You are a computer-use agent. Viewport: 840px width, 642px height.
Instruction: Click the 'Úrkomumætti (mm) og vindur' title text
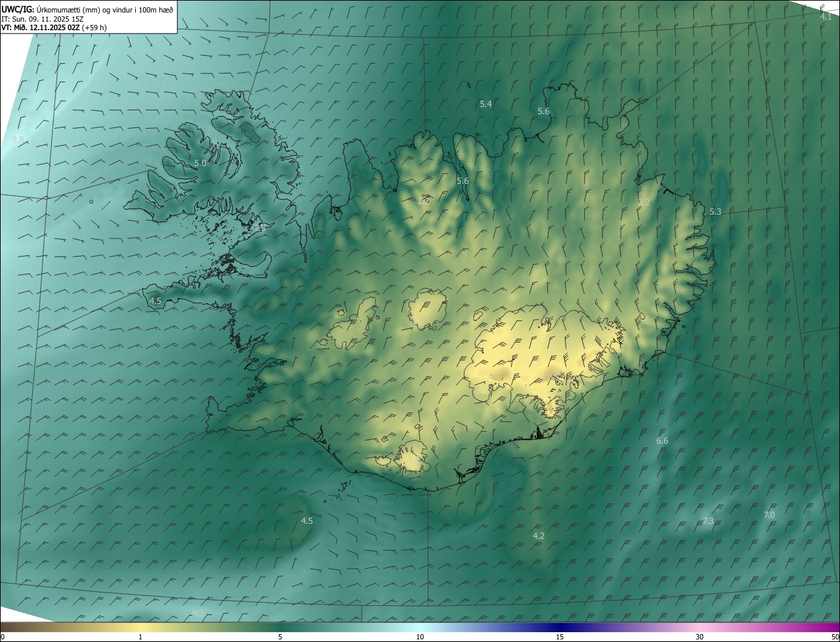[106, 9]
